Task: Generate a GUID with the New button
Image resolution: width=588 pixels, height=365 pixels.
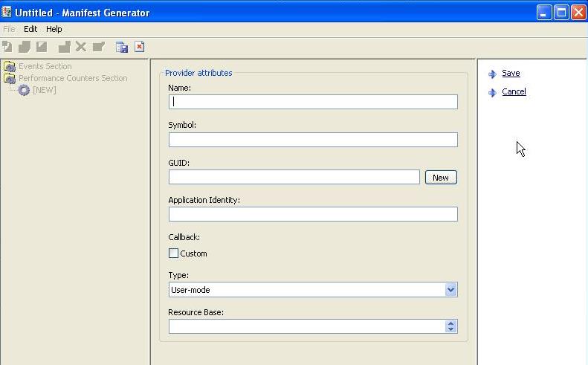Action: (x=441, y=178)
